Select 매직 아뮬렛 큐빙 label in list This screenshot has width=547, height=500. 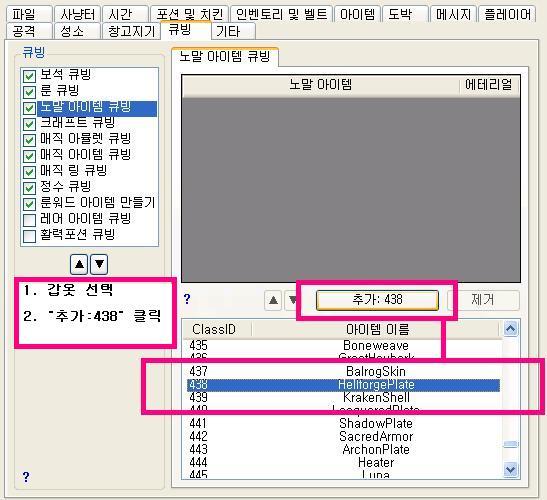tap(85, 139)
